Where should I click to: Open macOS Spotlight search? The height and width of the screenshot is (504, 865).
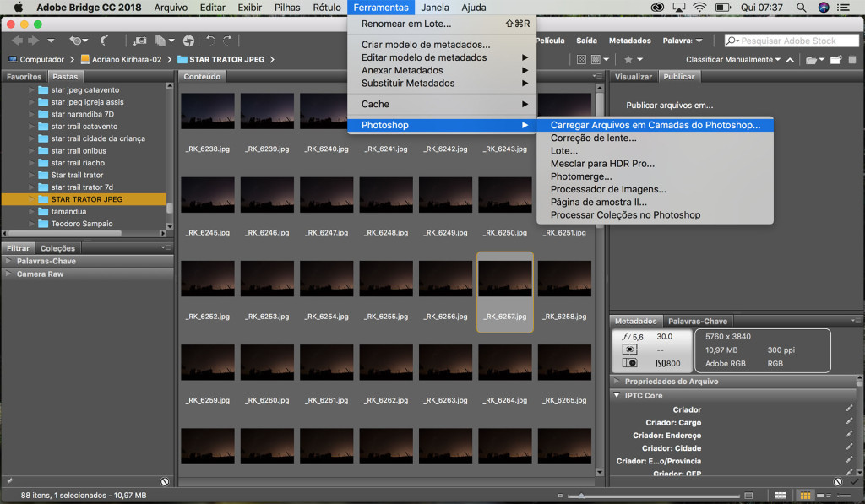point(801,7)
